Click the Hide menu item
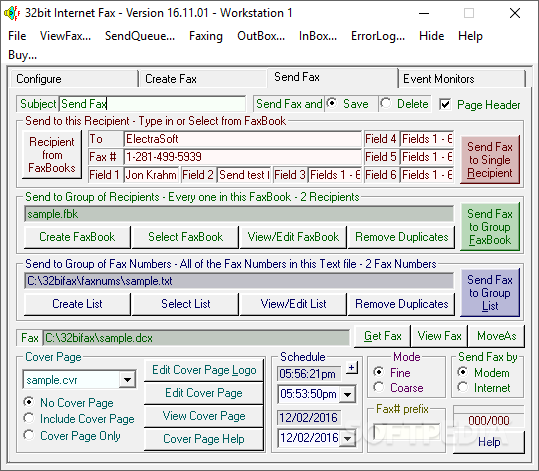The image size is (539, 471). click(431, 36)
